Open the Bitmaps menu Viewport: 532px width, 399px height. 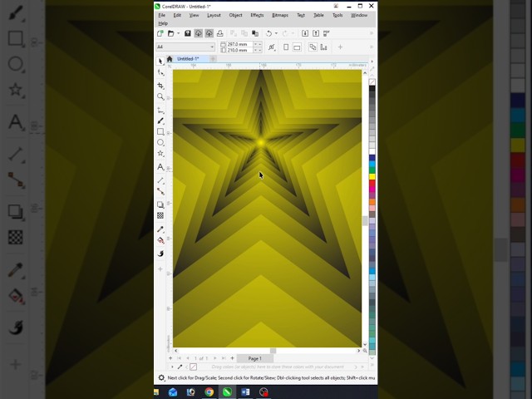280,15
